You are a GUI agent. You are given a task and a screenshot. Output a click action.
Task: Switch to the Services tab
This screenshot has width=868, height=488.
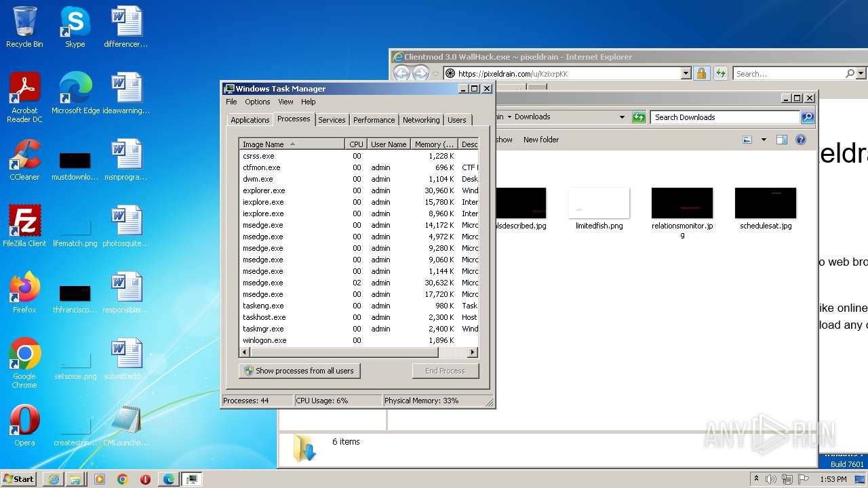332,120
